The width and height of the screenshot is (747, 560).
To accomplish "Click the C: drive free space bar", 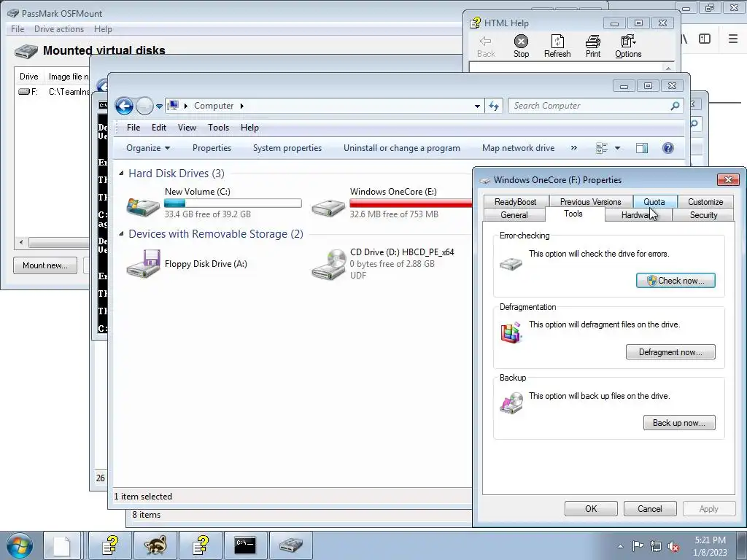I will pos(233,203).
